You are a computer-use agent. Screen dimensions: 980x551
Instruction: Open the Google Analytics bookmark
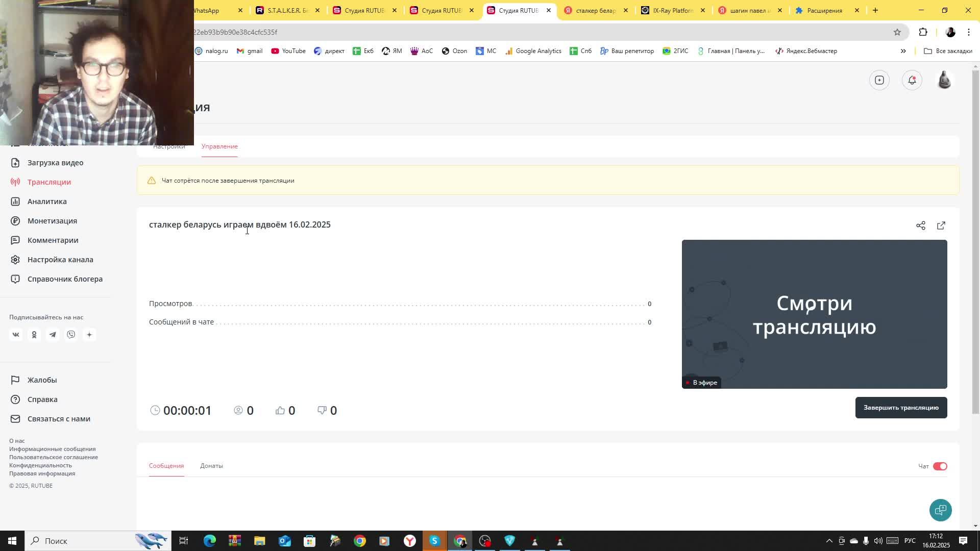tap(533, 51)
